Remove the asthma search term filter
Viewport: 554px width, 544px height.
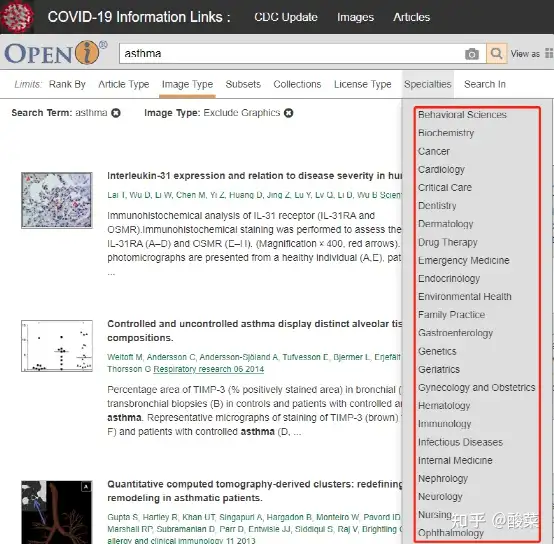point(116,113)
